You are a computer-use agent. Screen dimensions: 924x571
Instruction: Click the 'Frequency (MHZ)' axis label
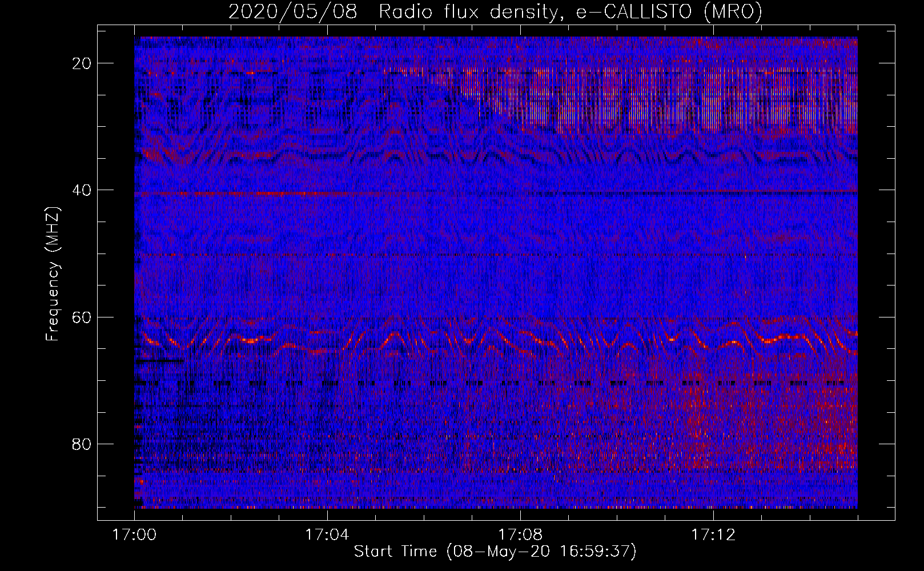(x=53, y=274)
